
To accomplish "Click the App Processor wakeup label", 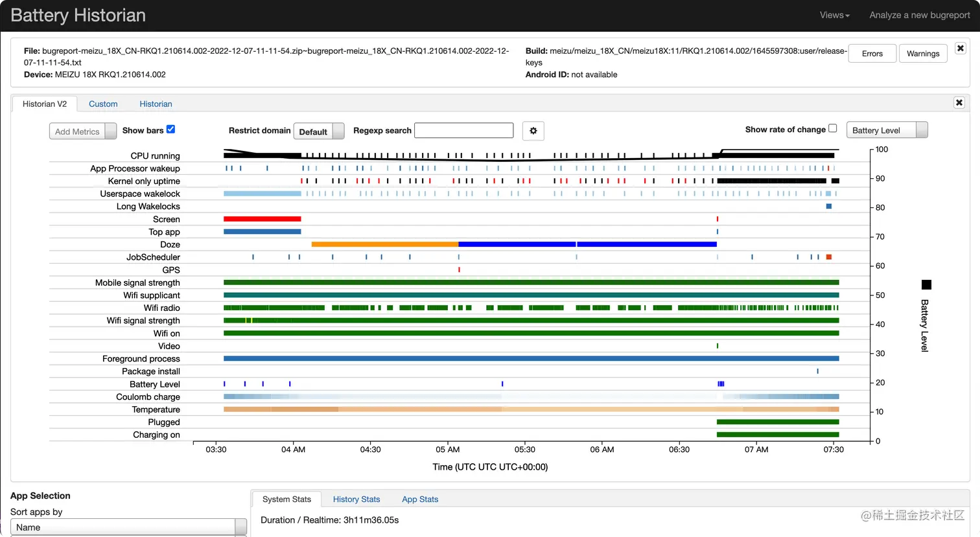I will (x=135, y=168).
